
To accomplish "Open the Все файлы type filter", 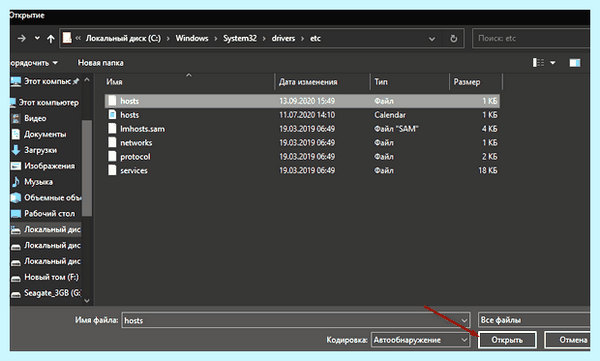I will (534, 320).
